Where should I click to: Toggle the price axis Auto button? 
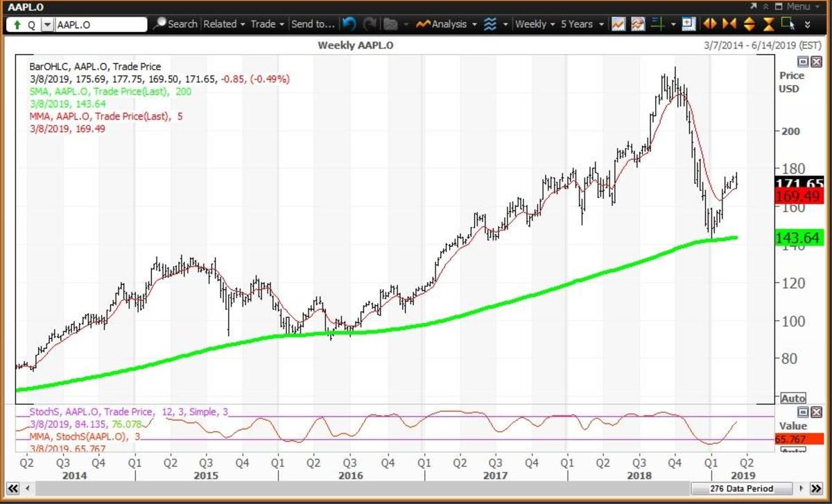792,398
